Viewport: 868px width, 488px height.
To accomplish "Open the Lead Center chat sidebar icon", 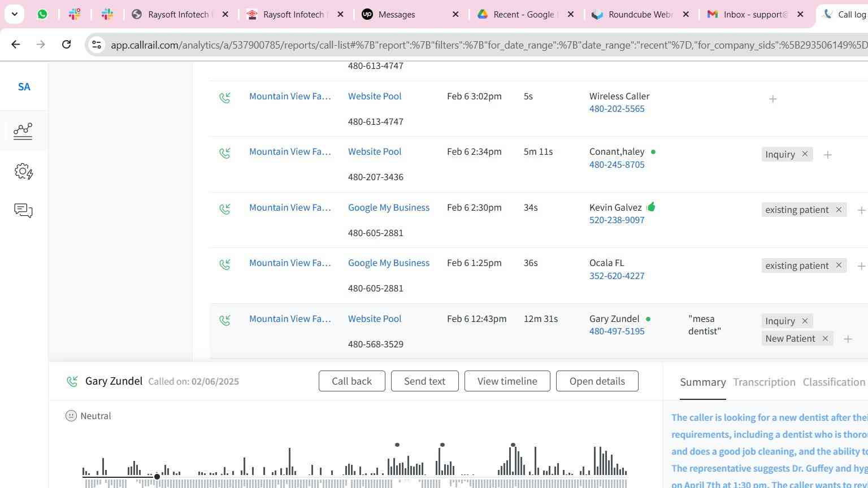I will point(23,211).
